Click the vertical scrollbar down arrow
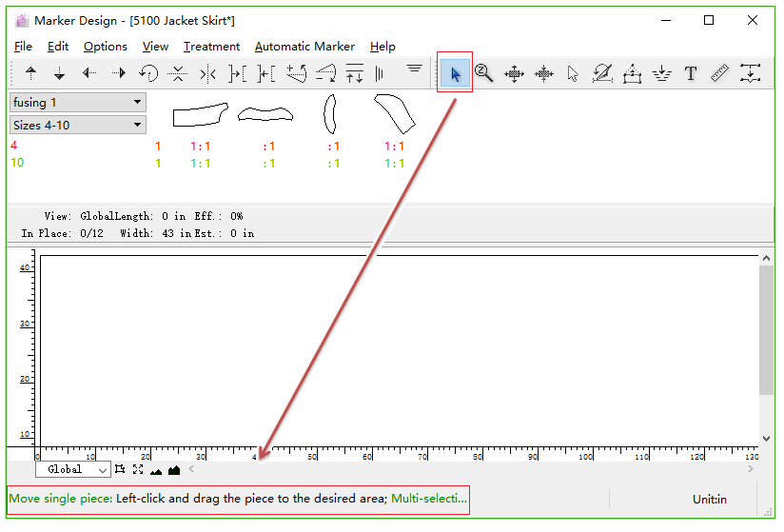The width and height of the screenshot is (784, 532). point(767,439)
